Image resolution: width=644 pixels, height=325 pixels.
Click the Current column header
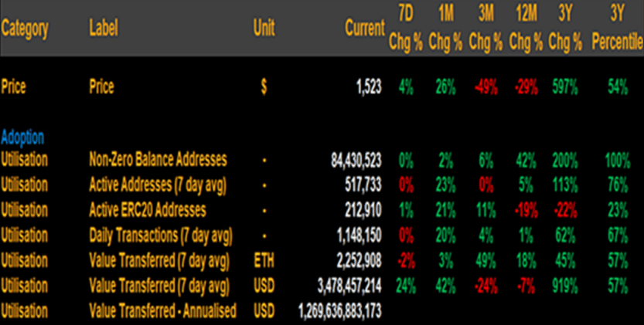point(364,29)
